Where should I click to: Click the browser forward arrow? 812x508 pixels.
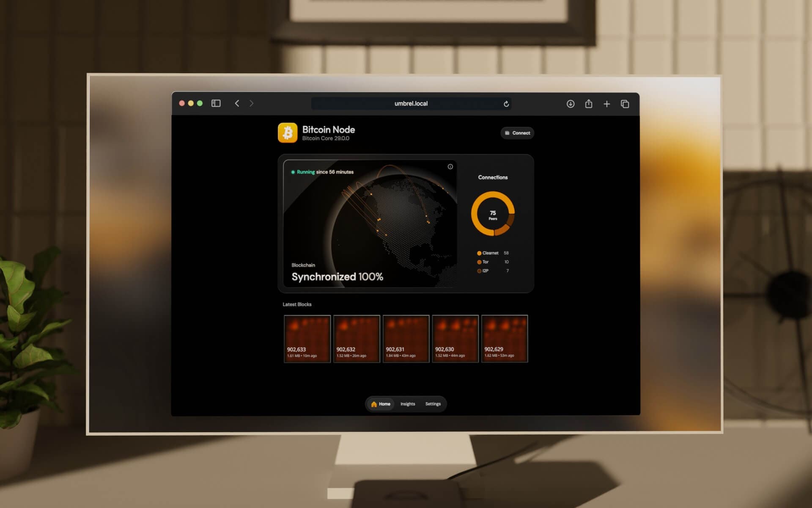click(x=252, y=103)
